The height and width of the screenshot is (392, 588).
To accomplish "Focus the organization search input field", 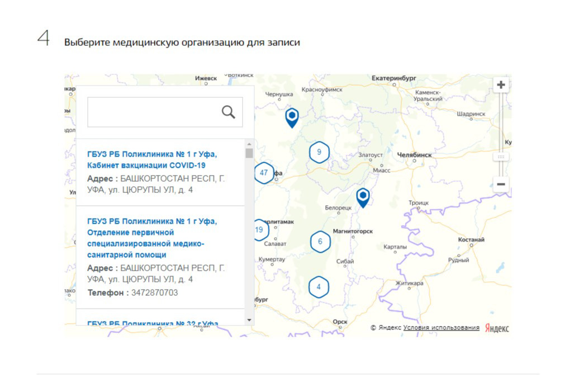I will pyautogui.click(x=165, y=112).
